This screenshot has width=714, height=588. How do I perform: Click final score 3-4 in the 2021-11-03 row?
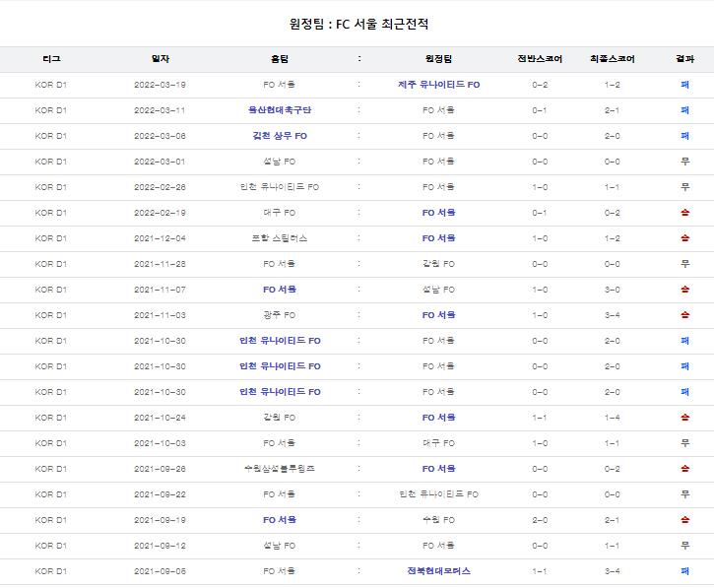pyautogui.click(x=612, y=315)
